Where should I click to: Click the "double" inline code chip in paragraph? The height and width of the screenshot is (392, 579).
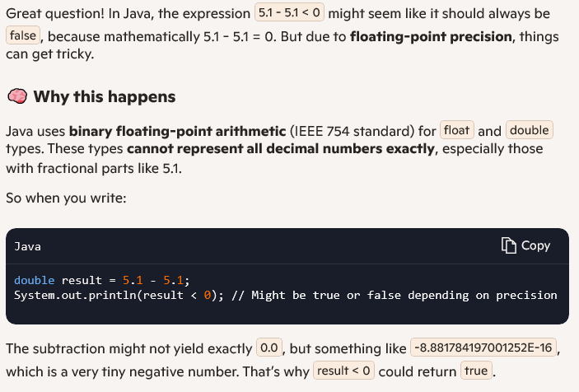click(529, 130)
